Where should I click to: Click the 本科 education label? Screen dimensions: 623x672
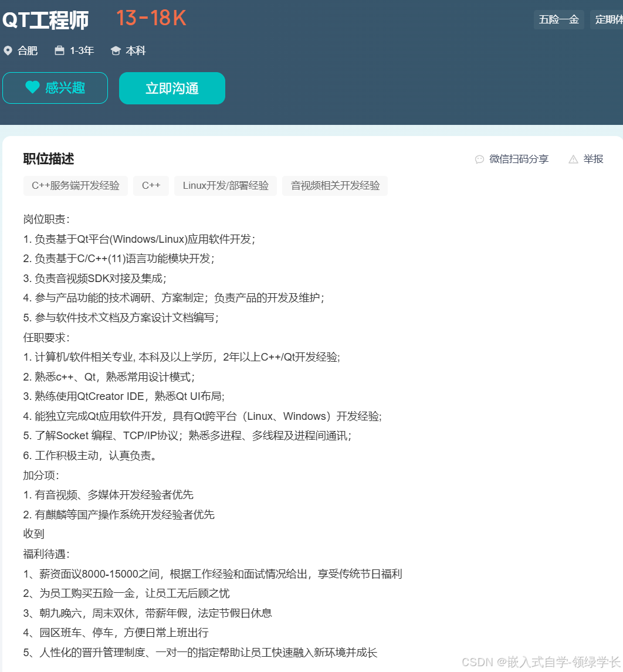[x=136, y=50]
